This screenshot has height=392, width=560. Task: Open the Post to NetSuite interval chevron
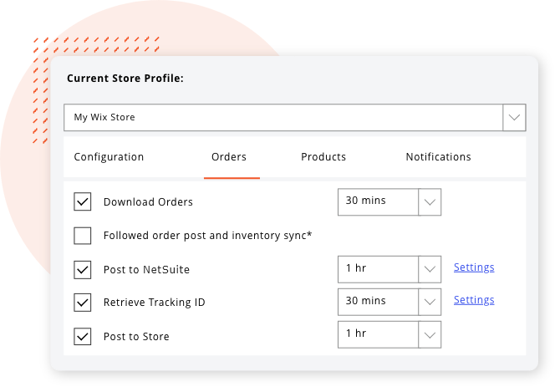(430, 269)
